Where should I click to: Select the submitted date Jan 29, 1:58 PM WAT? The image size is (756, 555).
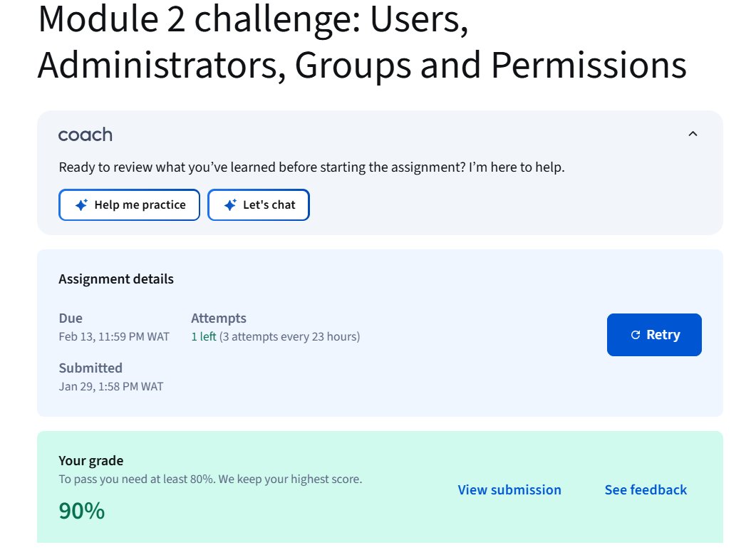[x=111, y=387]
